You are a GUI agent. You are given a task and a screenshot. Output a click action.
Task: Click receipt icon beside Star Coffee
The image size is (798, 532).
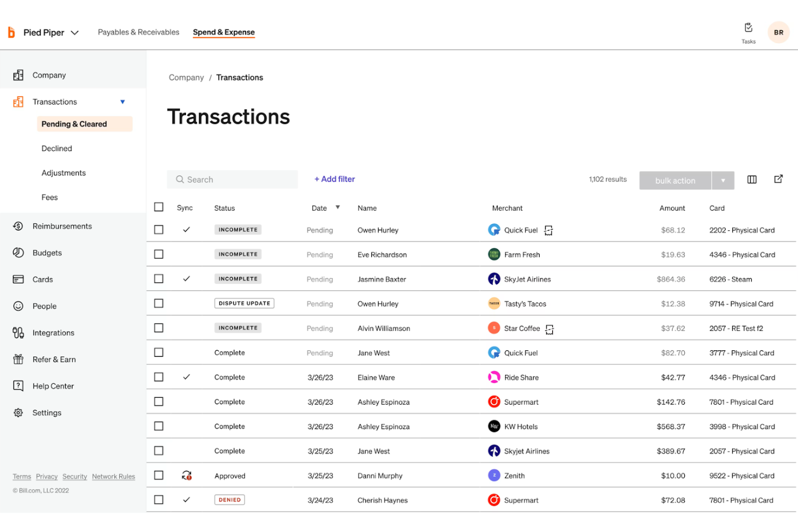pos(549,329)
